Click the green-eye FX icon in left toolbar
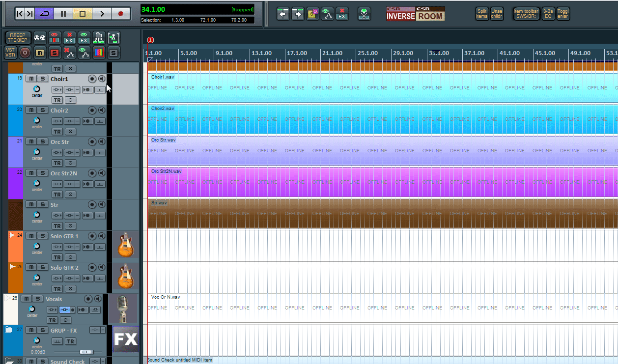Screen dimensions: 618x364 click(x=84, y=38)
